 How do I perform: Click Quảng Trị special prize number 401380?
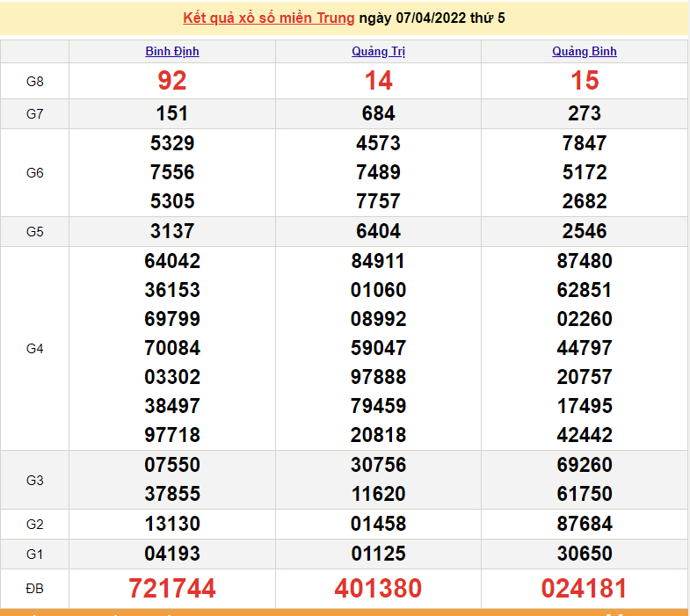[x=378, y=588]
